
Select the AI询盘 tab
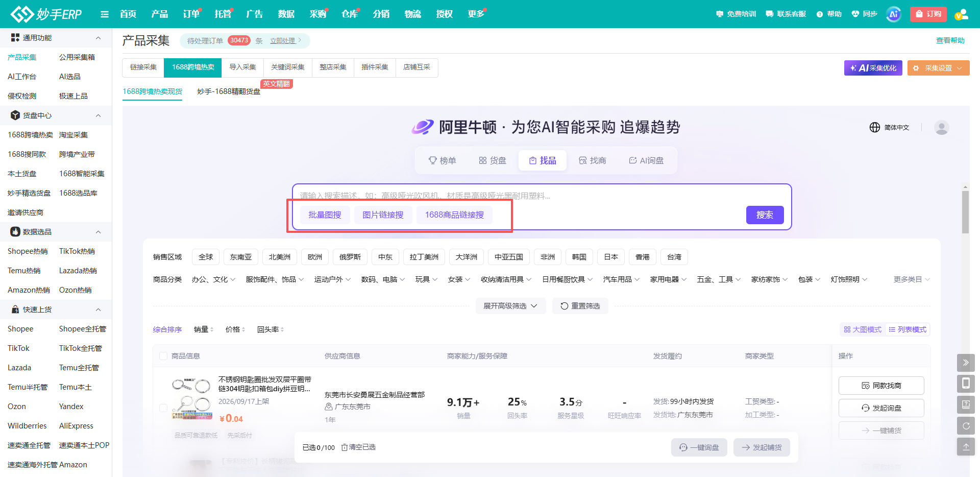[646, 160]
